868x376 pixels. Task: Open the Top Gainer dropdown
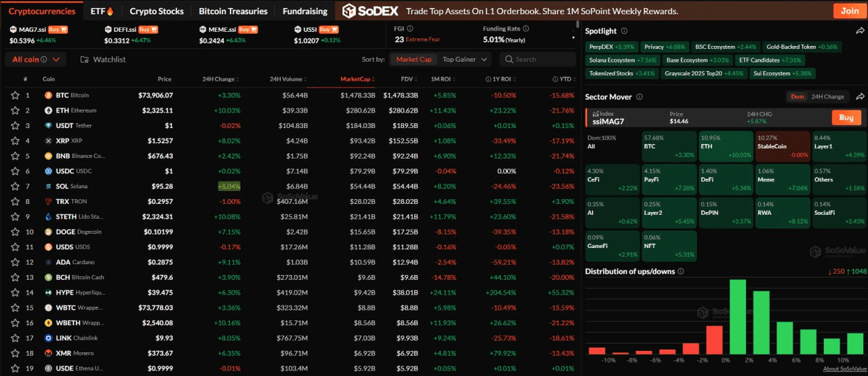(x=465, y=60)
